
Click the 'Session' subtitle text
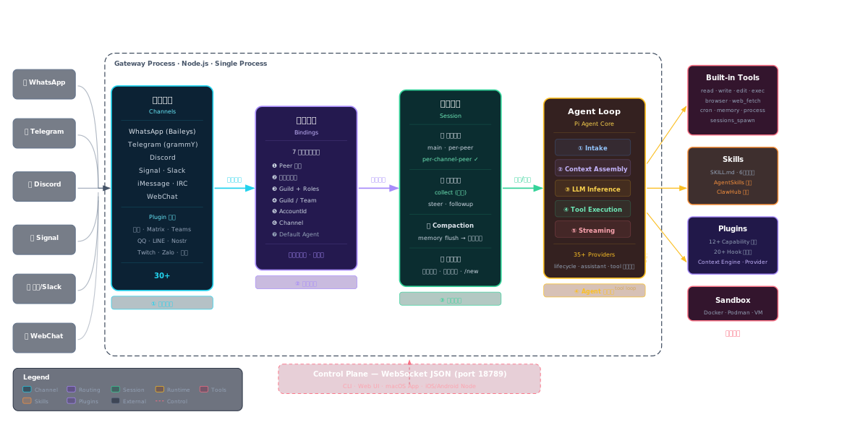click(450, 116)
